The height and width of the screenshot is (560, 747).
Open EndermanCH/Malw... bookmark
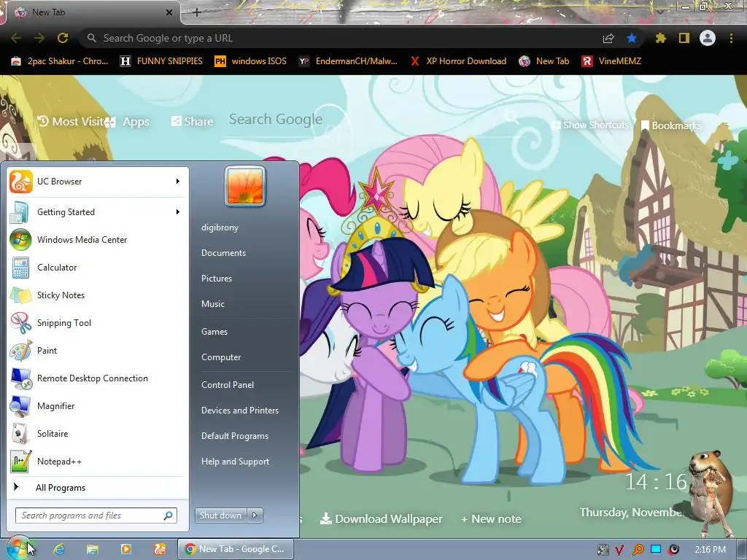348,61
